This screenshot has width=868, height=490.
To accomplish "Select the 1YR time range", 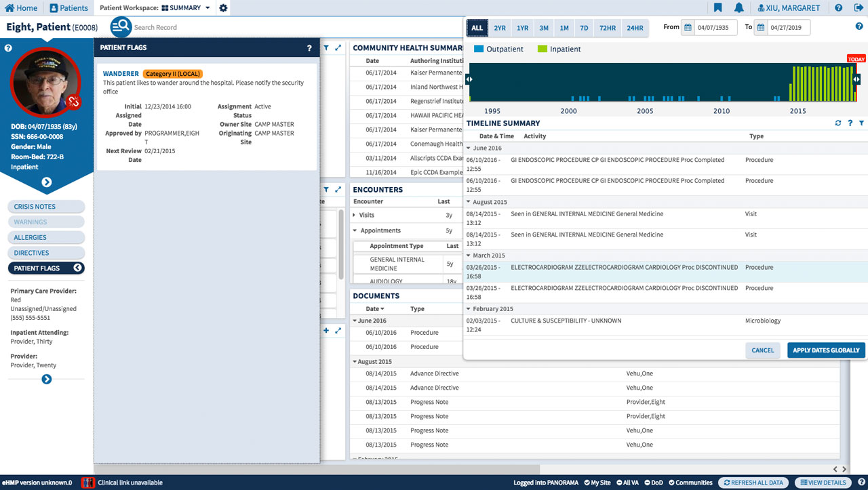I will tap(522, 28).
